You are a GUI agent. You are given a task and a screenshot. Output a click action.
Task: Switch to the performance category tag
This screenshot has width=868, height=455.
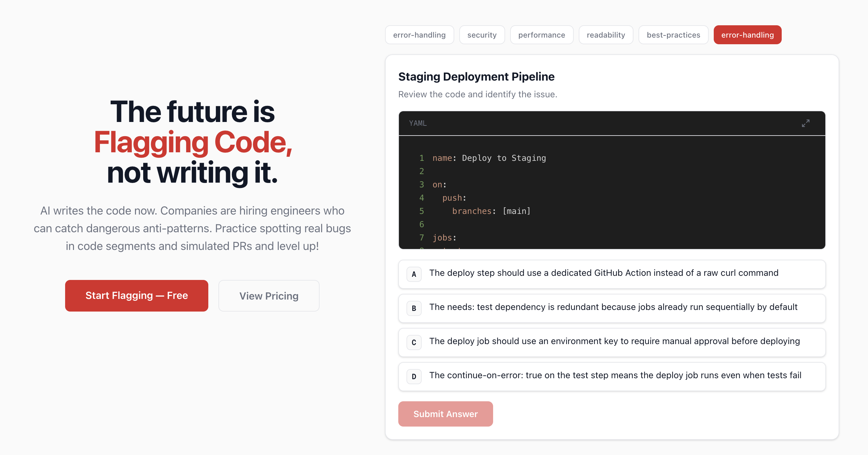(541, 35)
